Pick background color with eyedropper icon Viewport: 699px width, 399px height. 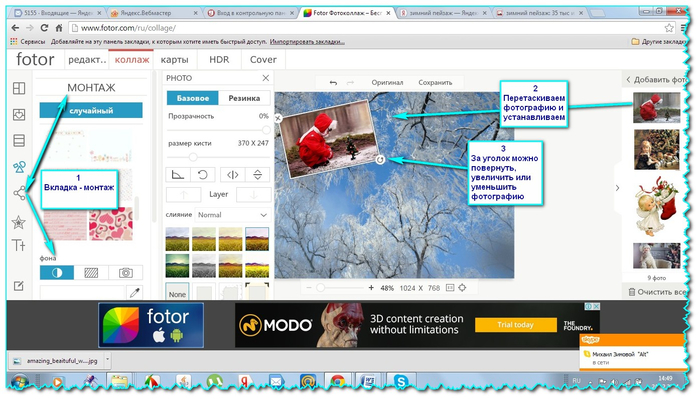pyautogui.click(x=135, y=292)
